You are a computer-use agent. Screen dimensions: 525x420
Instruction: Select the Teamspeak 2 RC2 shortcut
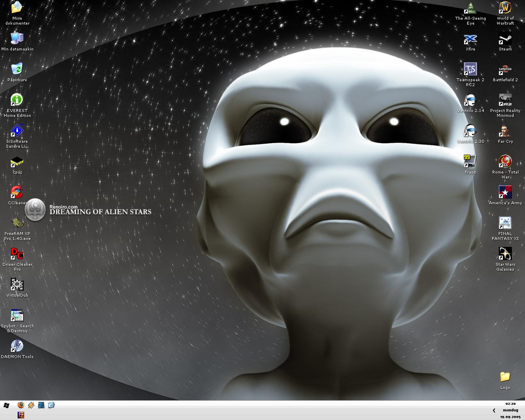(470, 69)
